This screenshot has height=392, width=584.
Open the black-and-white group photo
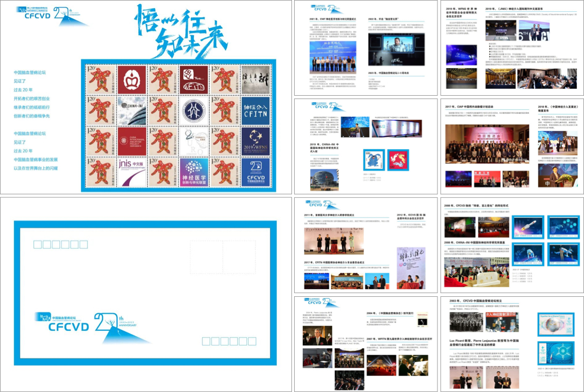tap(466, 322)
